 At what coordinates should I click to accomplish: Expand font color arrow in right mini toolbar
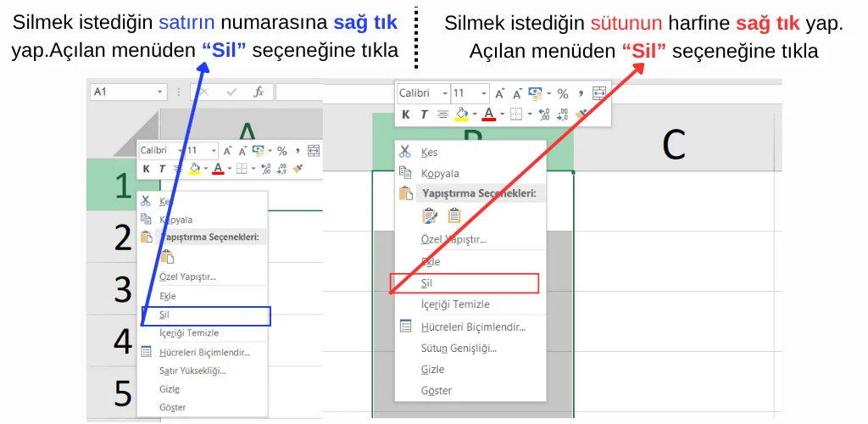pos(502,114)
